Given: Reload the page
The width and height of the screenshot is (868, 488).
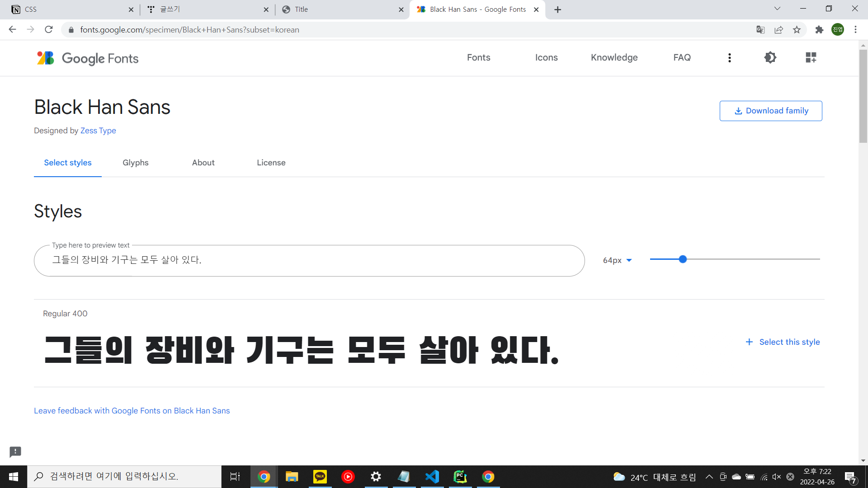Looking at the screenshot, I should tap(49, 29).
